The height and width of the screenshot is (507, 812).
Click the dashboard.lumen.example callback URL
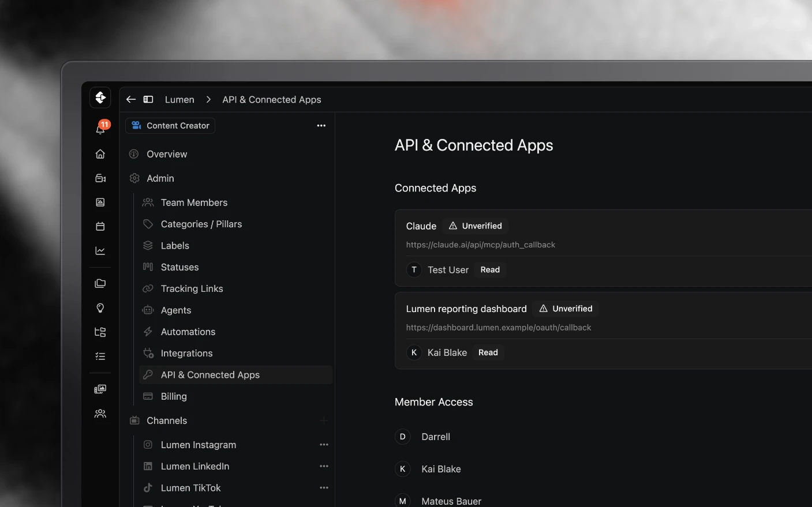coord(499,328)
